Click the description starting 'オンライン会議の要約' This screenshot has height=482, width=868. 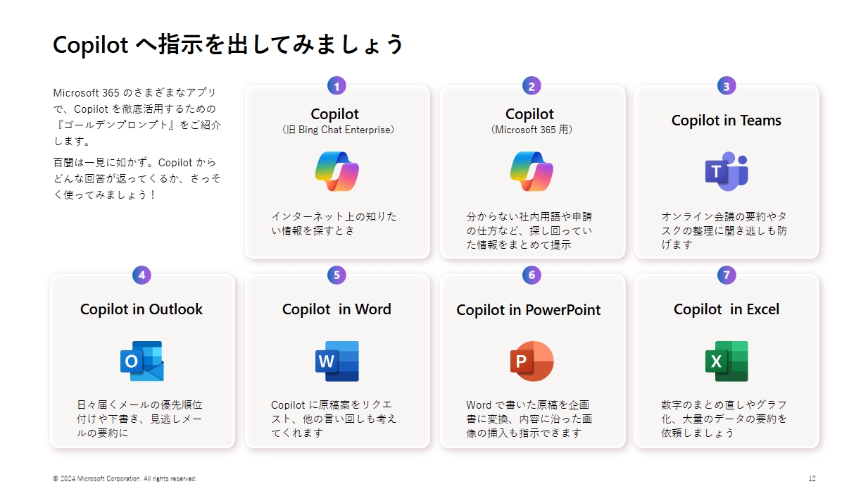point(724,230)
